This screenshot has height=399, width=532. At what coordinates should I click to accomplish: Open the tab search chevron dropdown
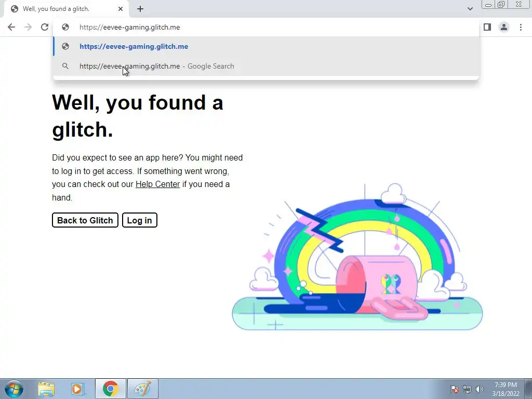point(470,9)
